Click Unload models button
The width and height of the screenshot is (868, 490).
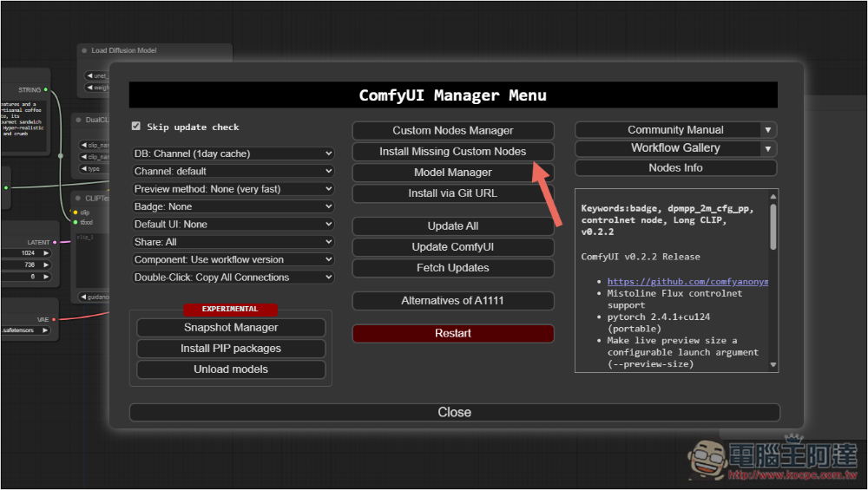(231, 369)
